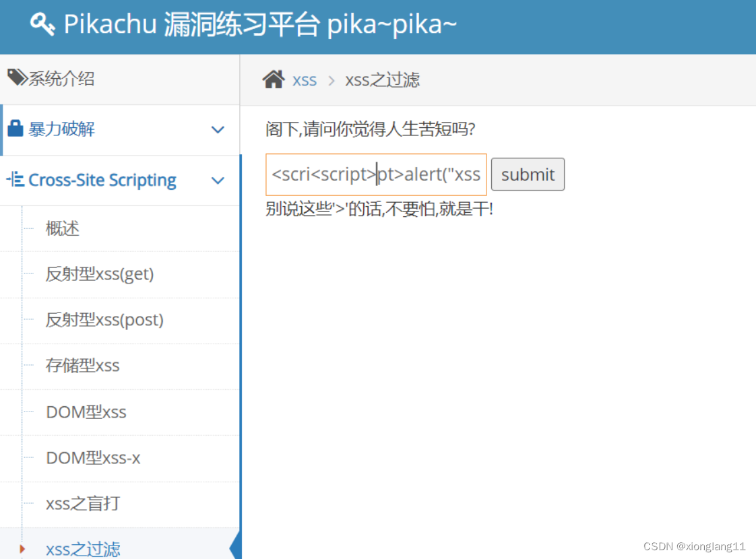Click the breadcrumb separator arrow
This screenshot has width=756, height=559.
332,80
